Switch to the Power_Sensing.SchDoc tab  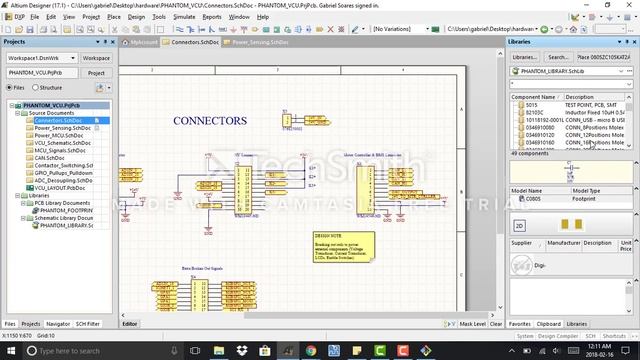256,42
